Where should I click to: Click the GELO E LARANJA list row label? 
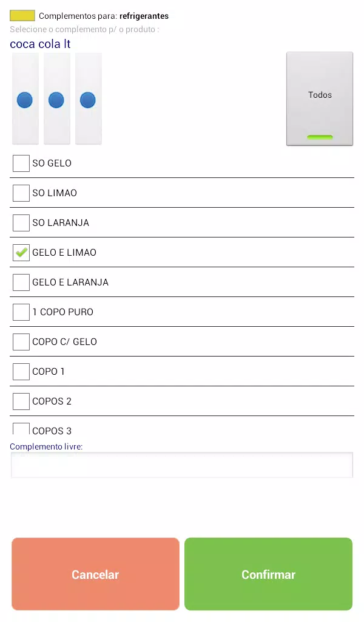[70, 282]
